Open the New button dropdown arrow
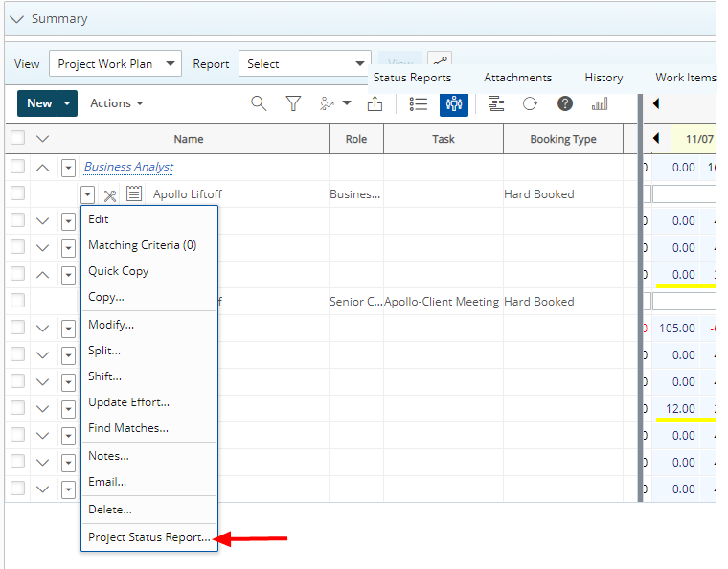 click(67, 103)
